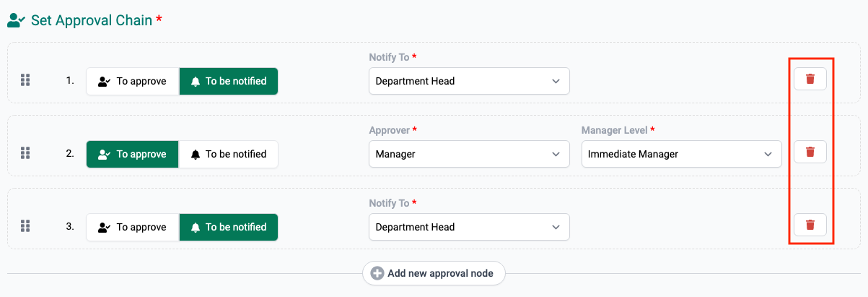
Task: Select To be notified in row 3
Action: pos(228,227)
